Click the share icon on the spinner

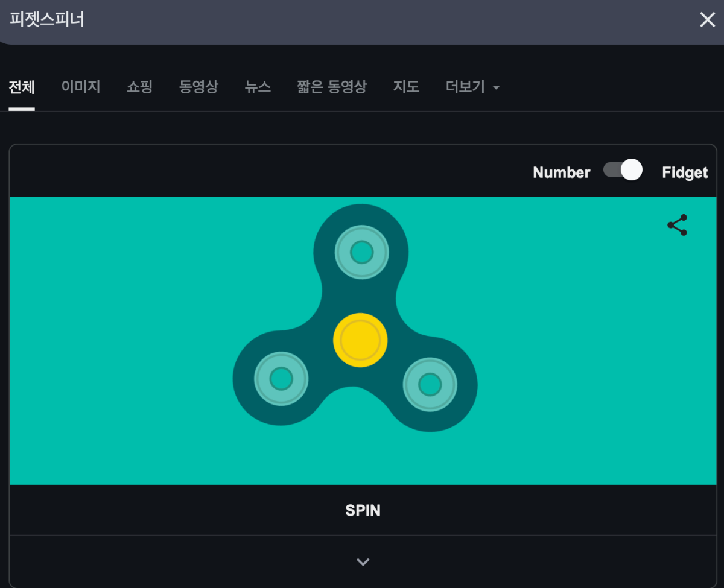click(677, 225)
